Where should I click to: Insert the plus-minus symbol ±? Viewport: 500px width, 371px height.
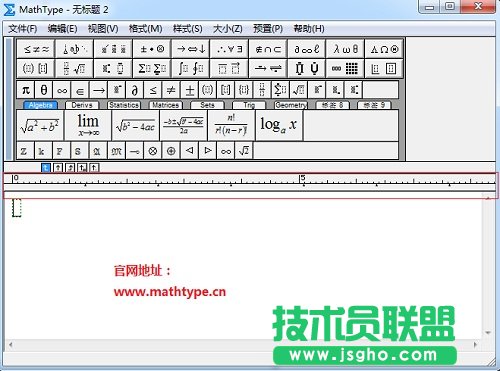coord(189,90)
